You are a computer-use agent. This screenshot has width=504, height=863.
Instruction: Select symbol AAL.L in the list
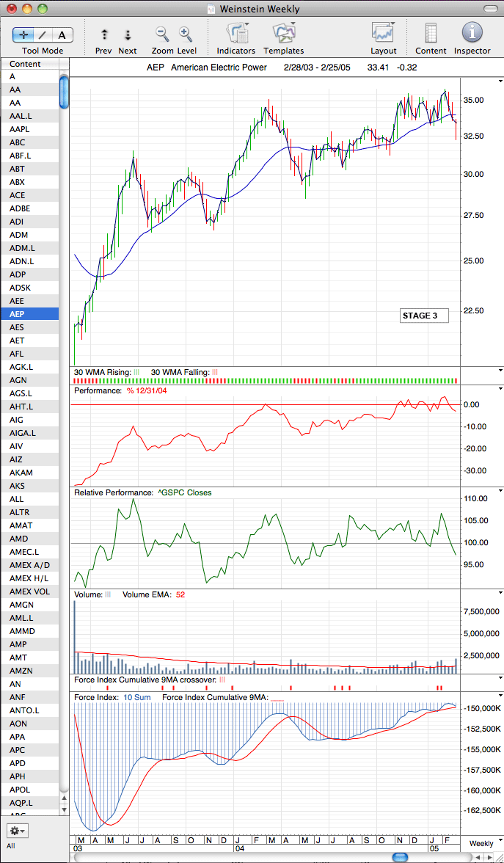tap(29, 116)
